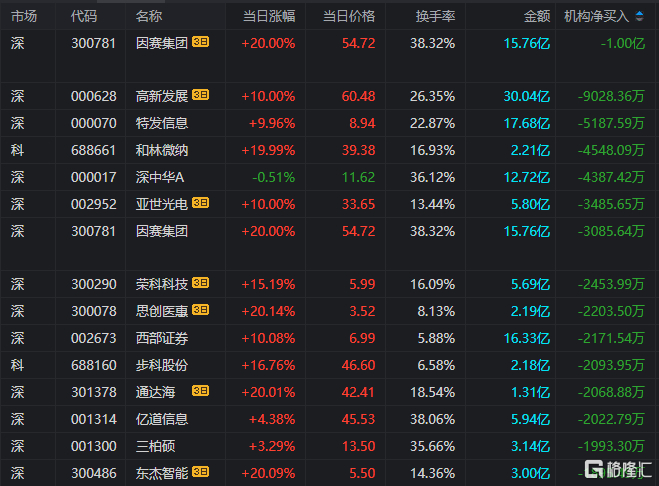Screen dimensions: 659x486
Task: Sort by the 换手率 column header
Action: point(435,16)
